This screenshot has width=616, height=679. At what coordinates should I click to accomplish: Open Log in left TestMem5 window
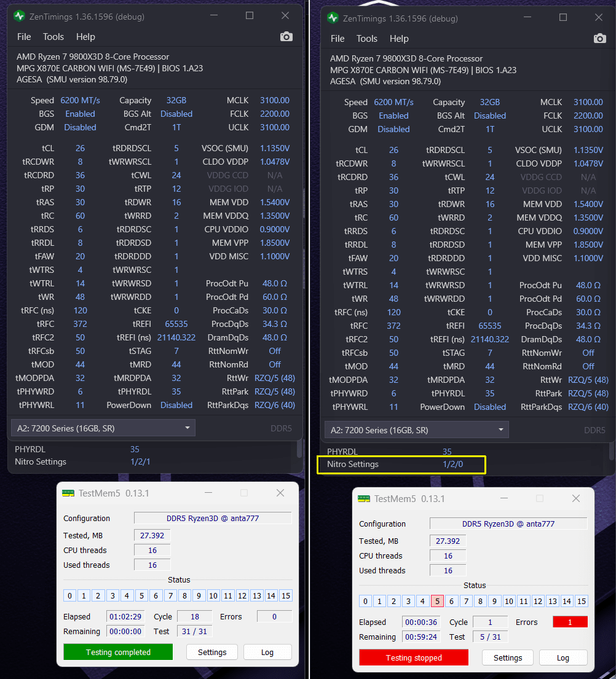coord(267,652)
